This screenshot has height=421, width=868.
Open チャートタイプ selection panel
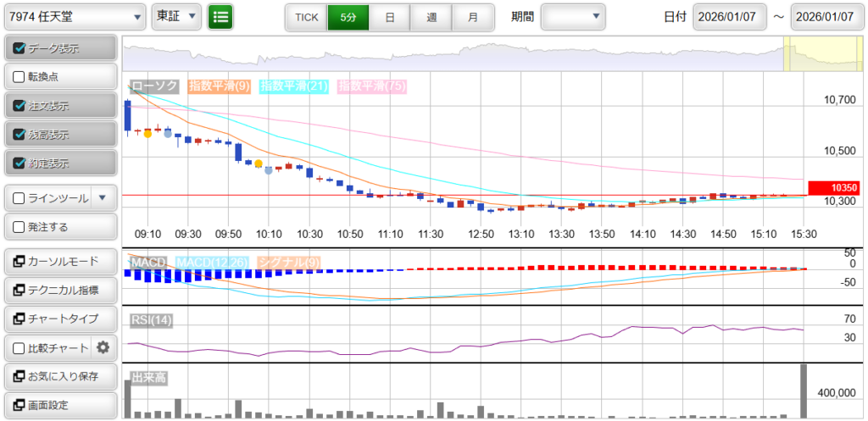click(x=59, y=319)
